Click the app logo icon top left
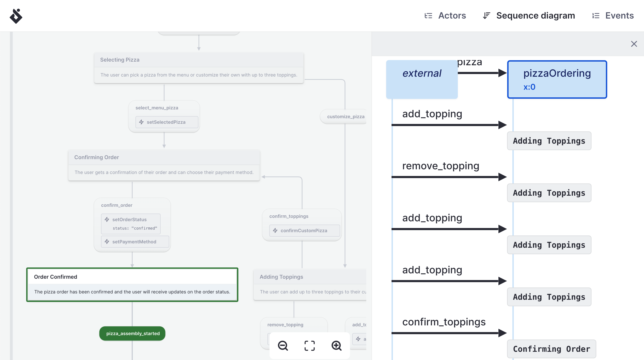Viewport: 644px width, 360px height. point(16,15)
